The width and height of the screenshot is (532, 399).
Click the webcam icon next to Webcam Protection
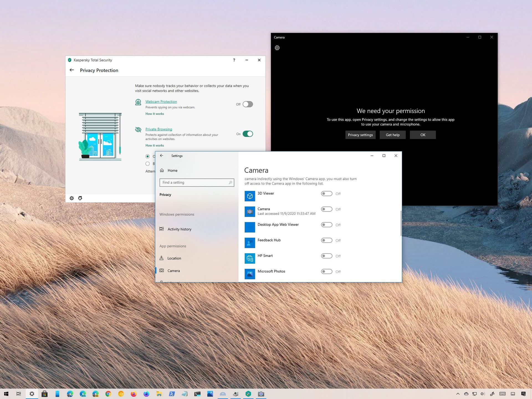coord(138,102)
